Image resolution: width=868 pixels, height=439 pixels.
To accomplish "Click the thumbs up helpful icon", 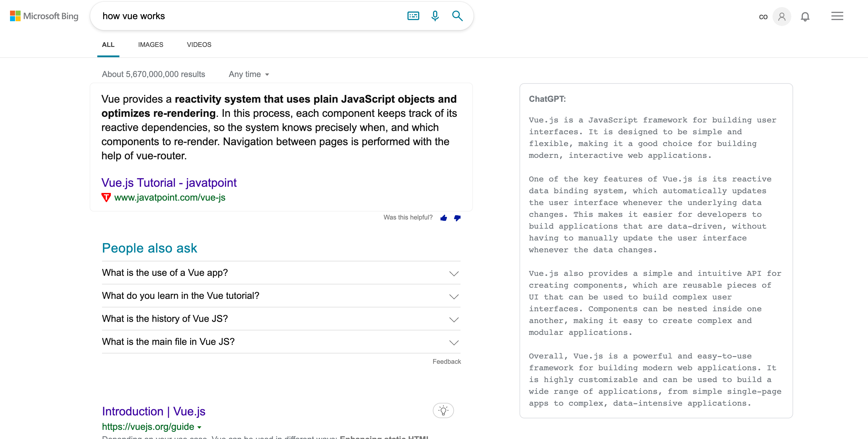I will pos(443,218).
